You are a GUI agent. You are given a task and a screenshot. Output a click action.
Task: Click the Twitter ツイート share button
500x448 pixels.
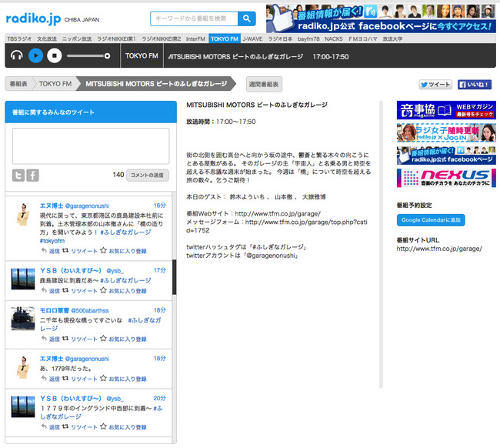435,84
